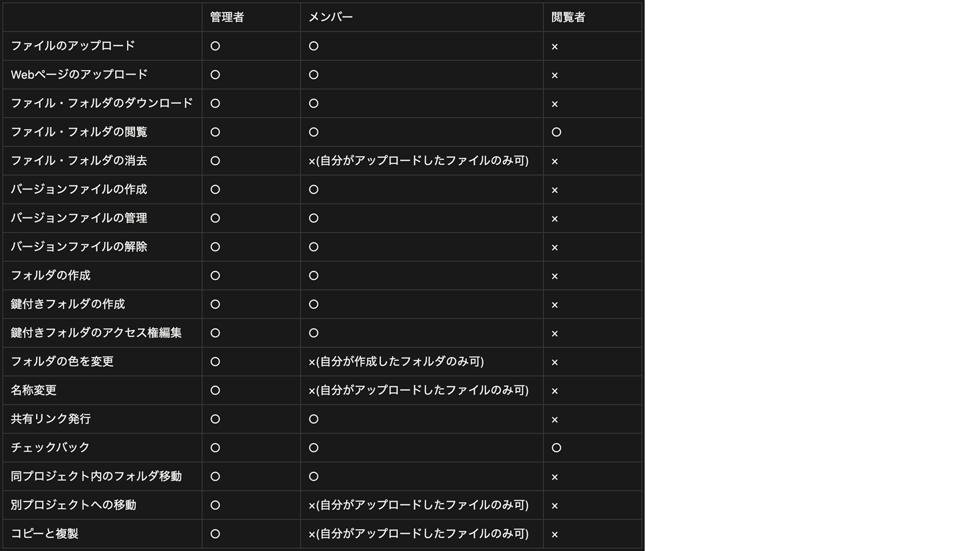Click the 名称変更 row label
Screen dimensions: 980x551
click(34, 390)
